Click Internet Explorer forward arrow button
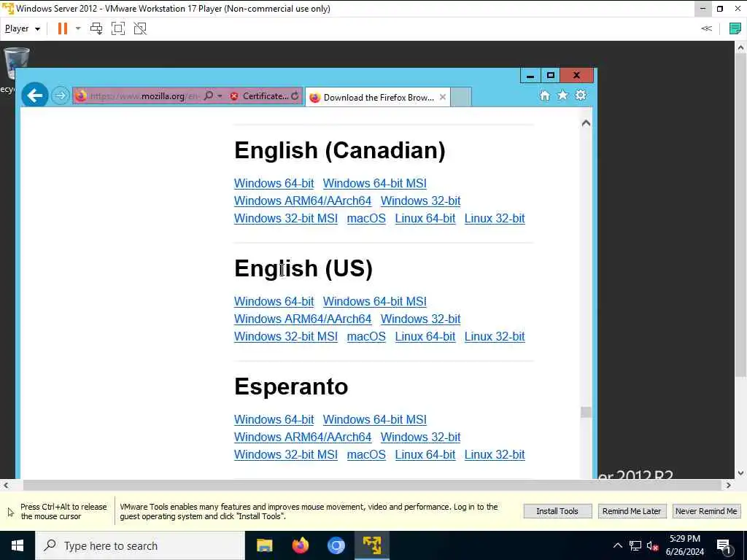747x560 pixels. click(x=60, y=96)
